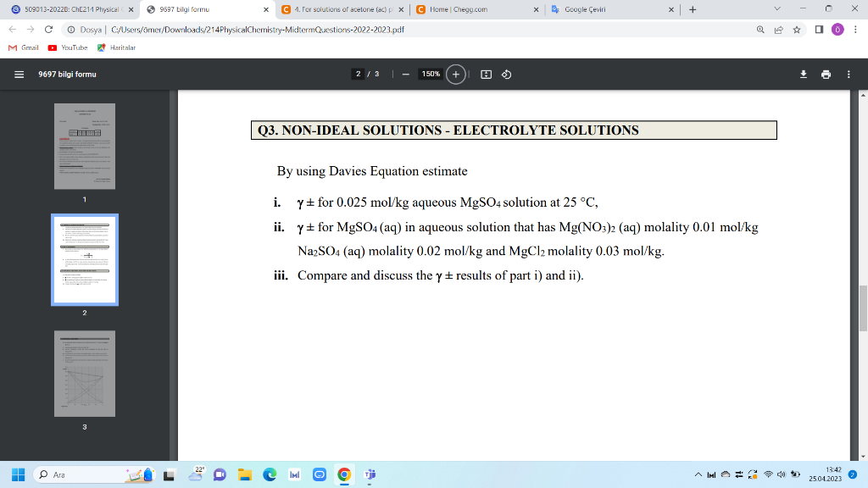The width and height of the screenshot is (868, 488).
Task: Open a new browser tab
Action: pos(693,10)
